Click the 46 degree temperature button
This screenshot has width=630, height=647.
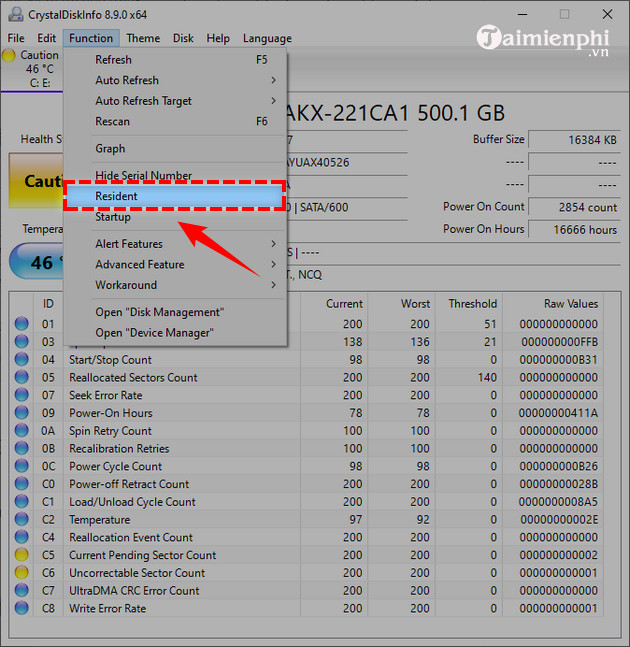(x=36, y=262)
